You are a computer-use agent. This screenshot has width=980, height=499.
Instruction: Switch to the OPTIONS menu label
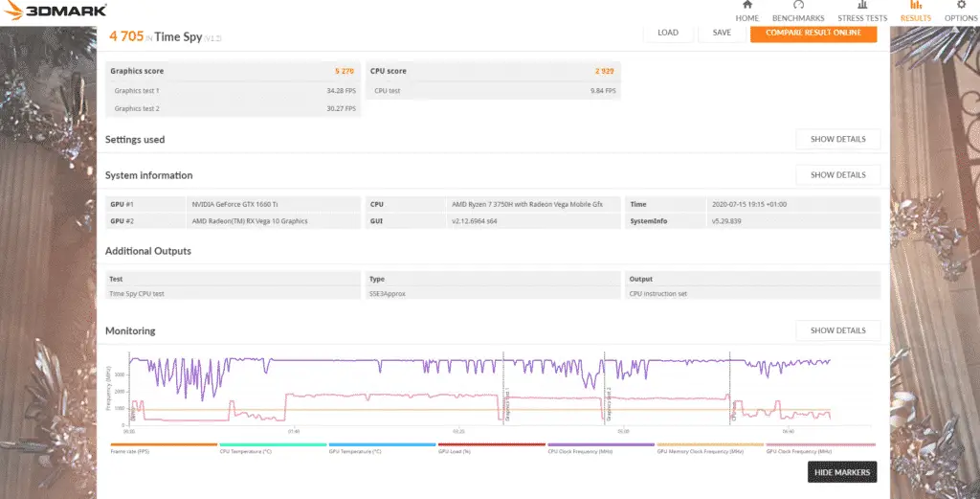961,18
